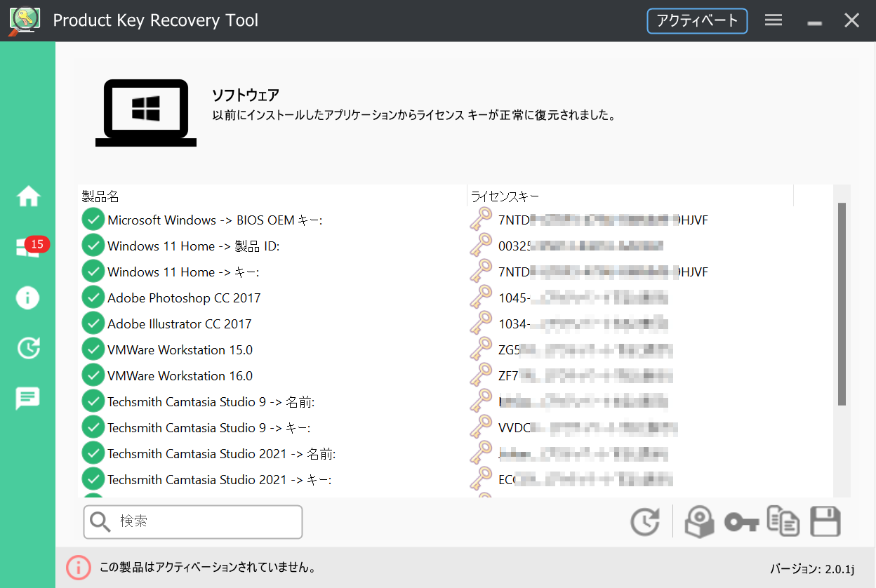Click the magnifier icon in the search box
Image resolution: width=876 pixels, height=588 pixels.
pyautogui.click(x=101, y=522)
